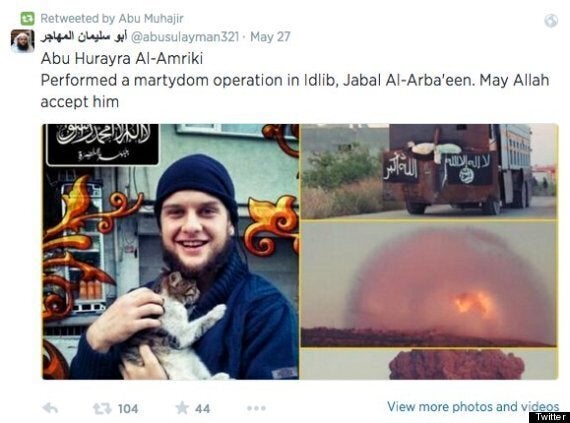570x423 pixels.
Task: Open the May 27 timestamp permalink
Action: tap(270, 37)
